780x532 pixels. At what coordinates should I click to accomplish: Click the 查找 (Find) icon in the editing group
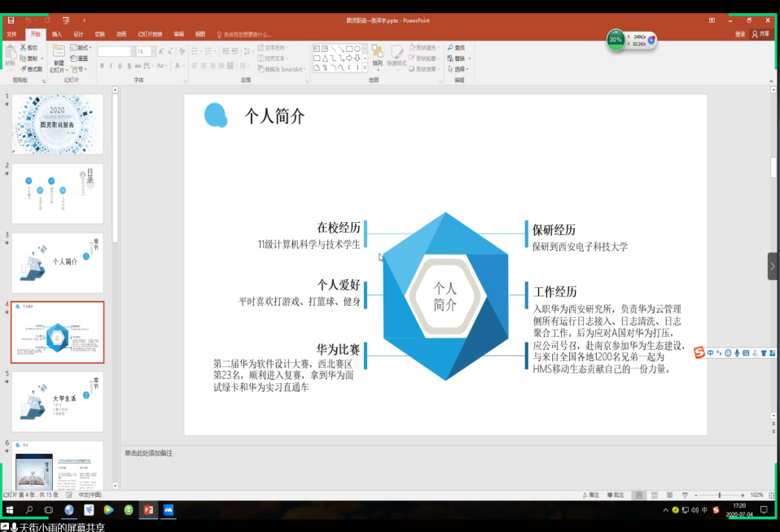tap(458, 48)
